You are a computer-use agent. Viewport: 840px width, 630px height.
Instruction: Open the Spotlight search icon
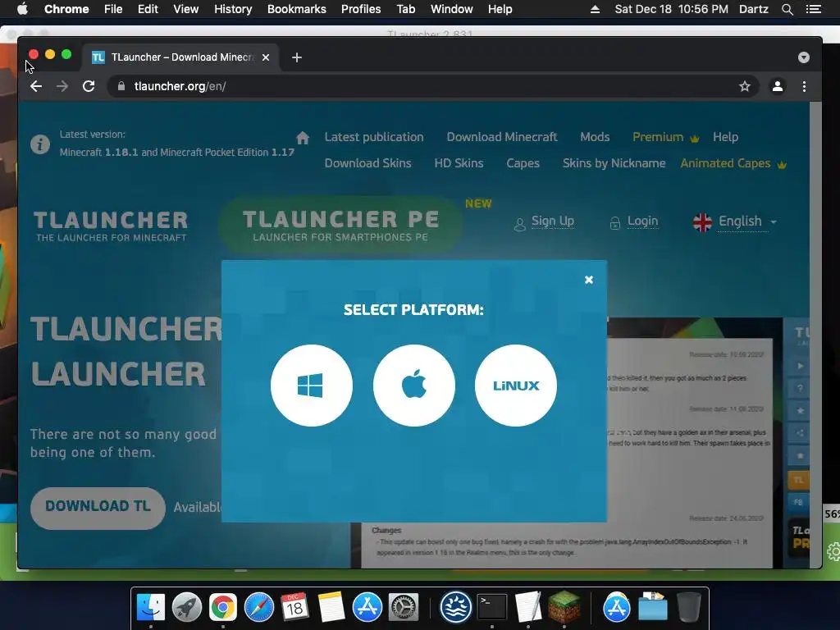pos(787,9)
